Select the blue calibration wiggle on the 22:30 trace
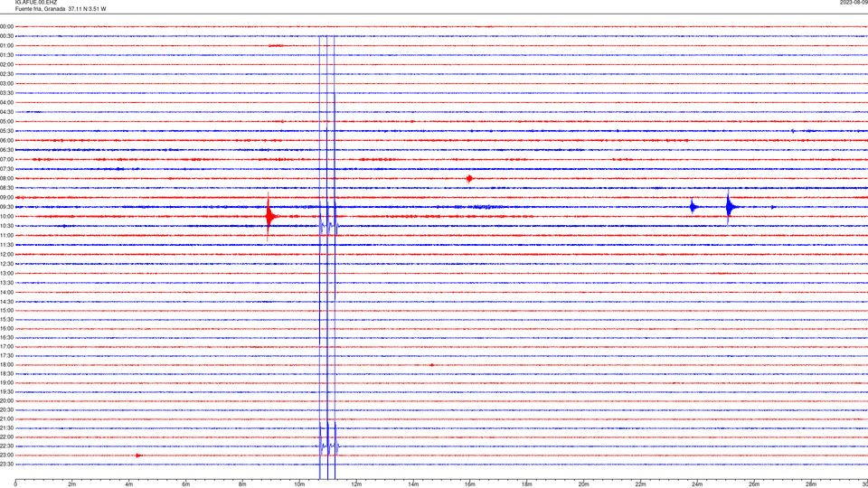 click(x=328, y=446)
